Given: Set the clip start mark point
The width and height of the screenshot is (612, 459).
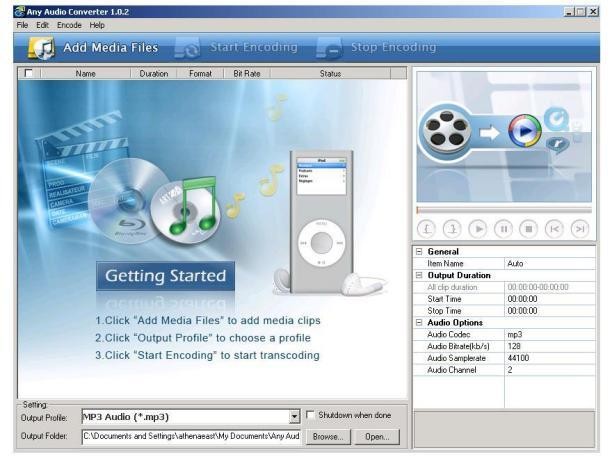Looking at the screenshot, I should pos(427,229).
